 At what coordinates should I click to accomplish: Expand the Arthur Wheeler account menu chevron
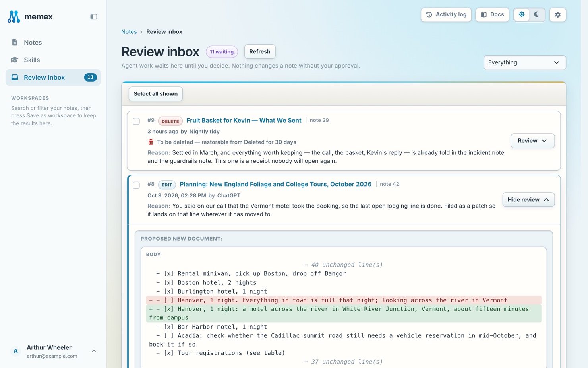(x=94, y=351)
